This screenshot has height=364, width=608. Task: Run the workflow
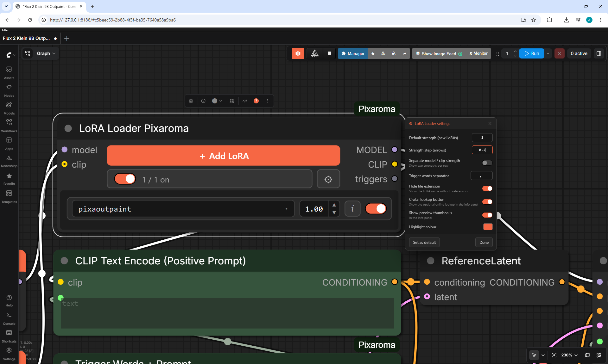coord(532,53)
